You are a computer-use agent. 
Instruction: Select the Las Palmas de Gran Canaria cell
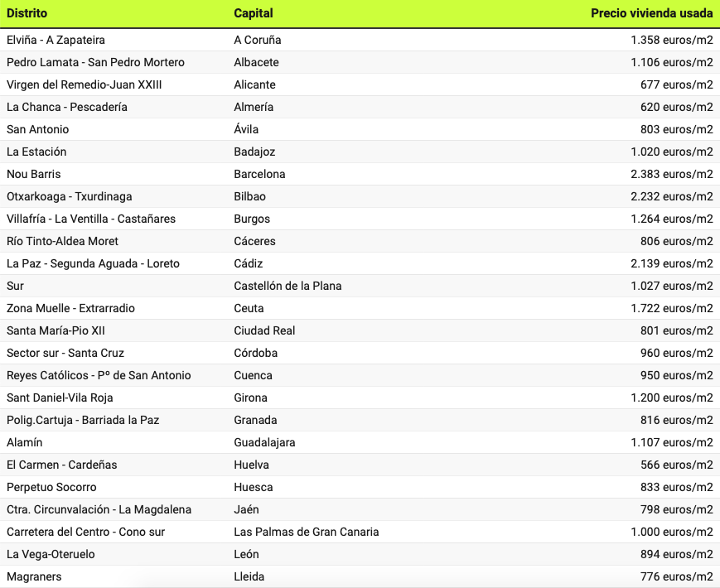[x=307, y=532]
